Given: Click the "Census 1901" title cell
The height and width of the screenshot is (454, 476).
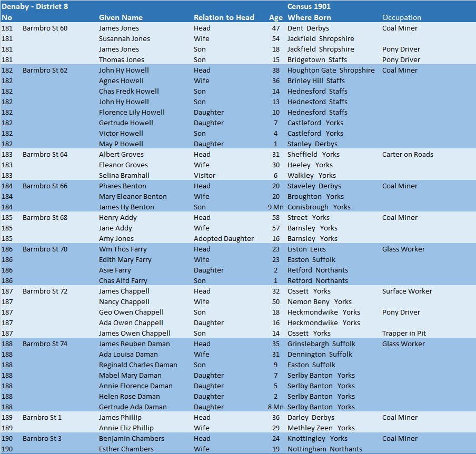Looking at the screenshot, I should (310, 7).
